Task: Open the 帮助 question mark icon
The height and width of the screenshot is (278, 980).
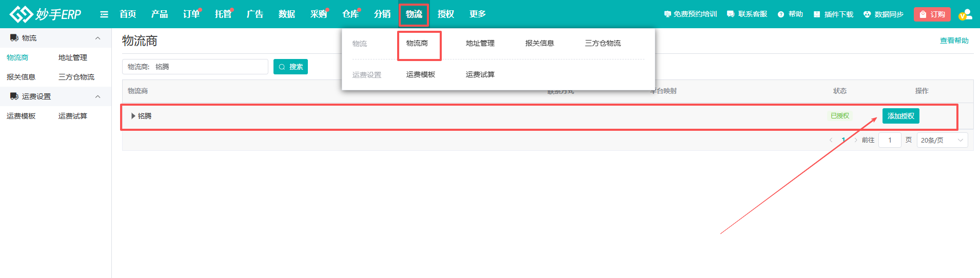Action: click(x=781, y=14)
